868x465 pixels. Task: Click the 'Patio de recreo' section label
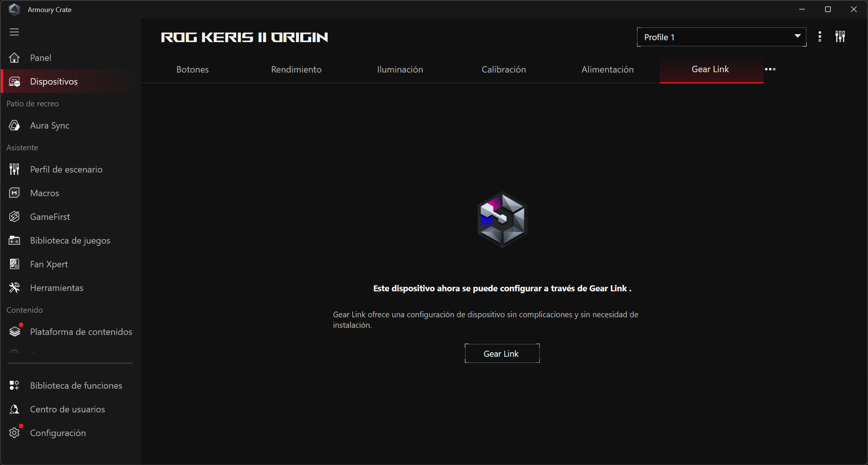tap(33, 104)
